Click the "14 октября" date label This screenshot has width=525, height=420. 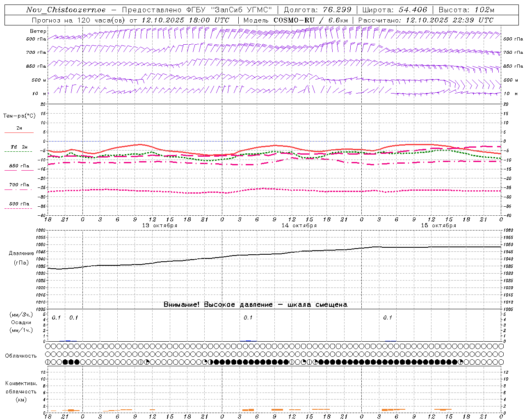point(299,226)
